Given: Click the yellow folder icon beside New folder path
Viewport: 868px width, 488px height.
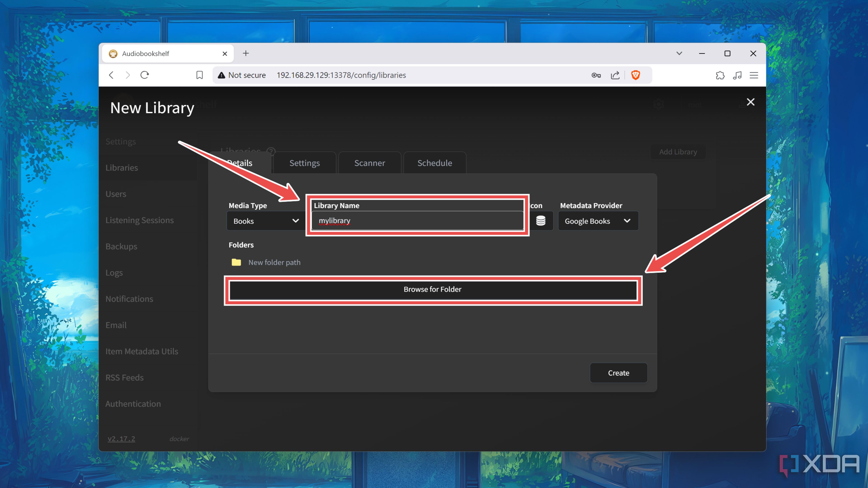Looking at the screenshot, I should pos(236,262).
